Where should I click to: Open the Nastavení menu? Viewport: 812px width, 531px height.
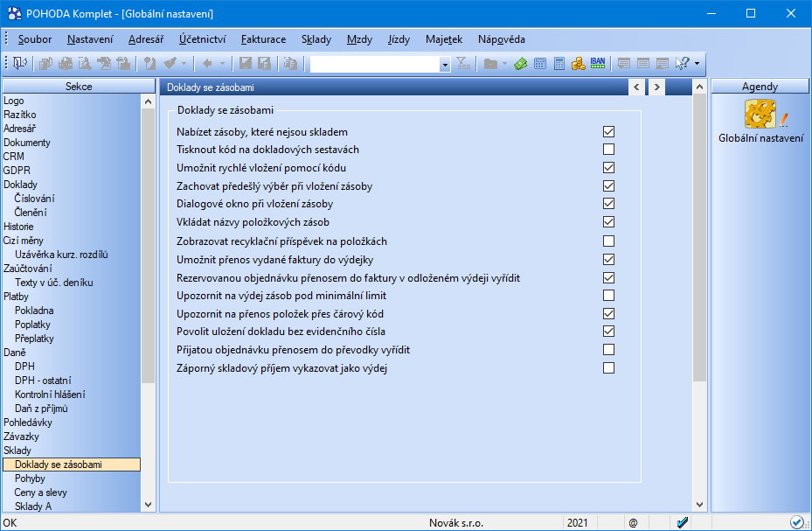point(90,39)
